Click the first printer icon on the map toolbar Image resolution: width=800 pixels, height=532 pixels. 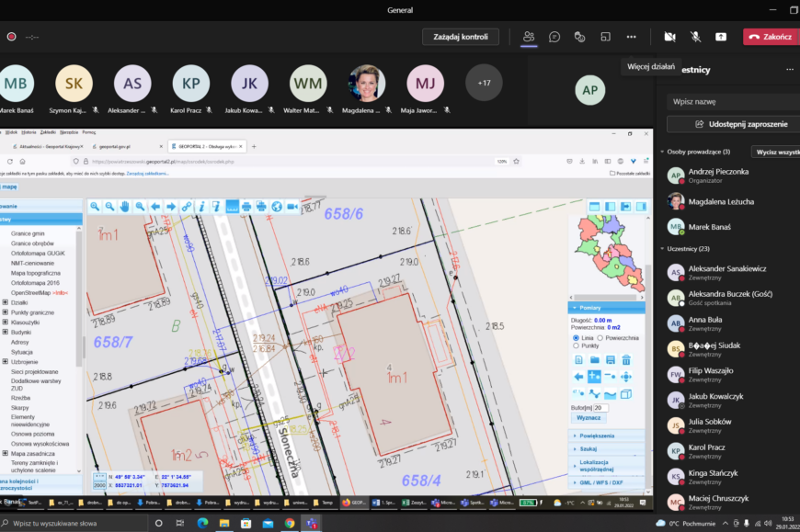click(246, 207)
